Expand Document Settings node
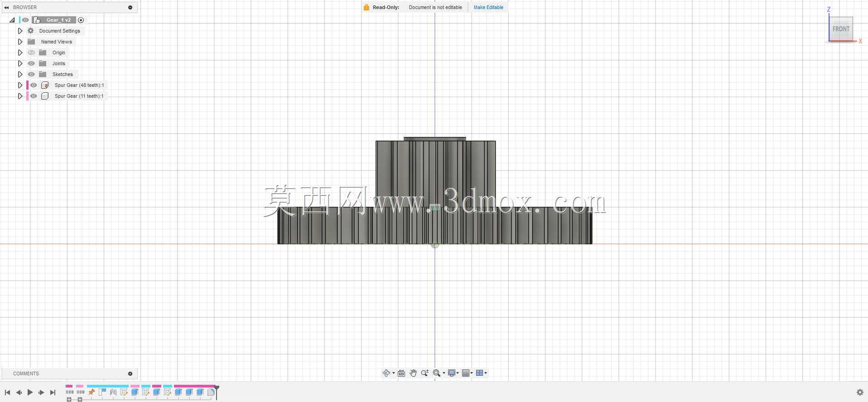 pyautogui.click(x=20, y=31)
